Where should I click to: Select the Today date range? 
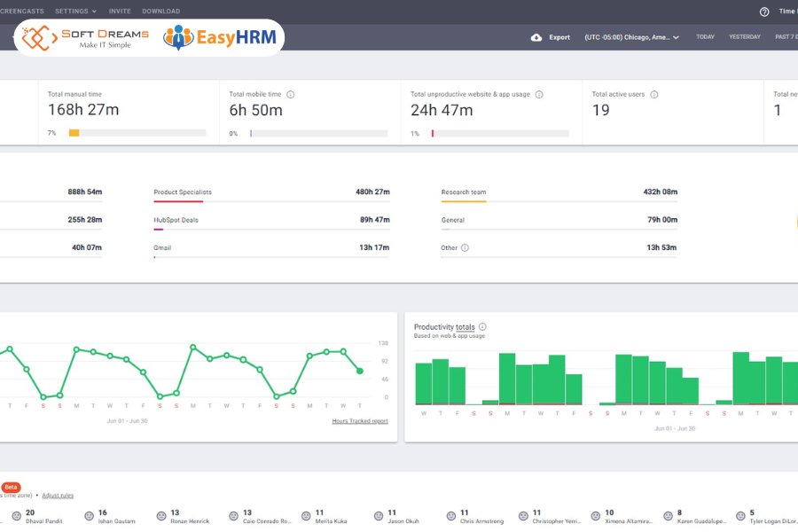[x=705, y=37]
